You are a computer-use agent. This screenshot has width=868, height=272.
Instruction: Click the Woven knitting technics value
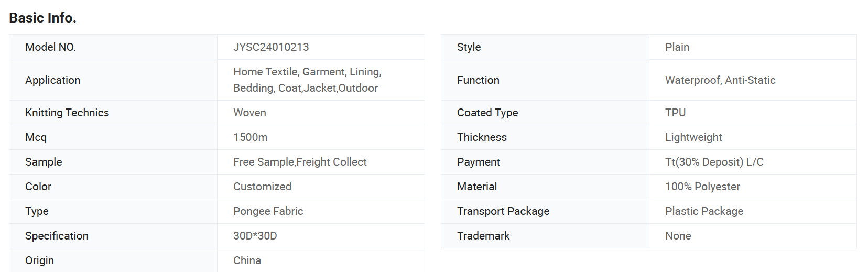point(249,113)
